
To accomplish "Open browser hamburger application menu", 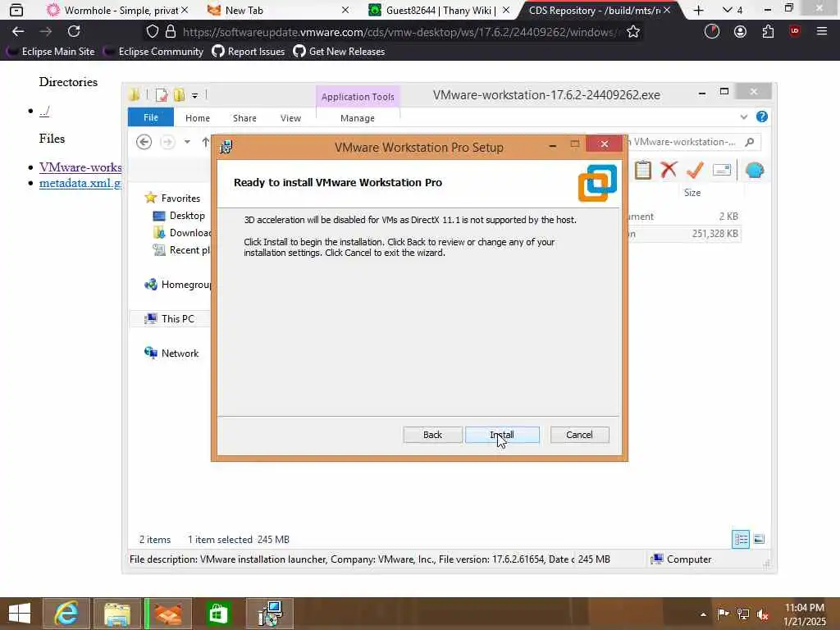I will [x=822, y=32].
